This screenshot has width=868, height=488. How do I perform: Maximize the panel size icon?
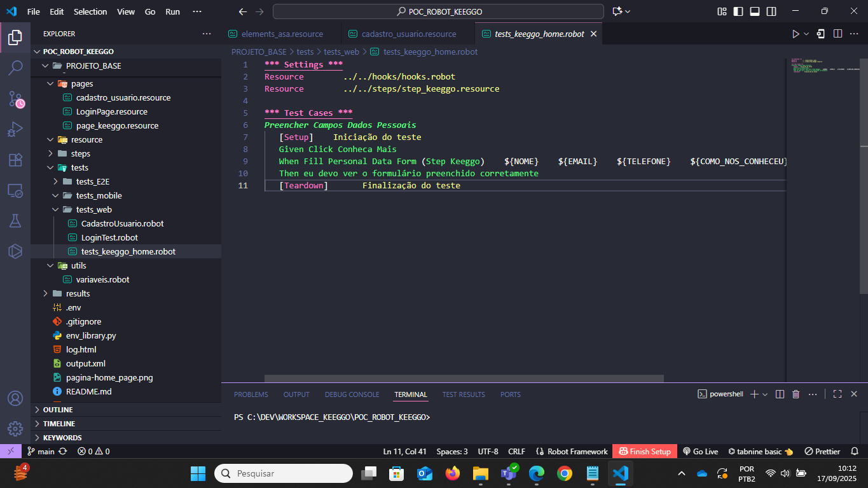pyautogui.click(x=837, y=394)
